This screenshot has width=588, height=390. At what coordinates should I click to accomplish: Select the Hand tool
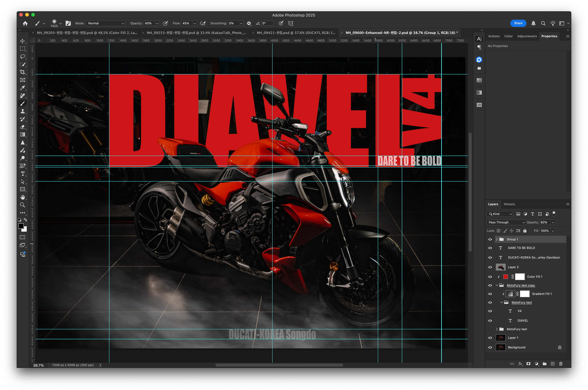click(x=23, y=197)
